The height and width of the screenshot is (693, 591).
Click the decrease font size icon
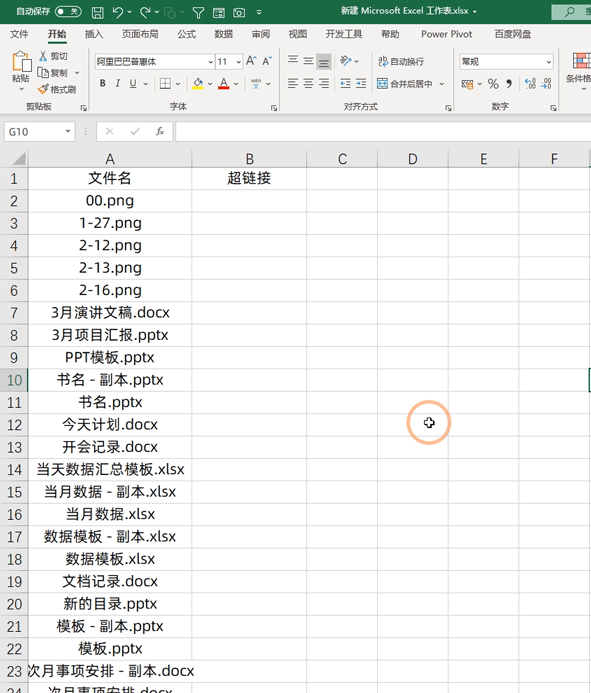[267, 61]
